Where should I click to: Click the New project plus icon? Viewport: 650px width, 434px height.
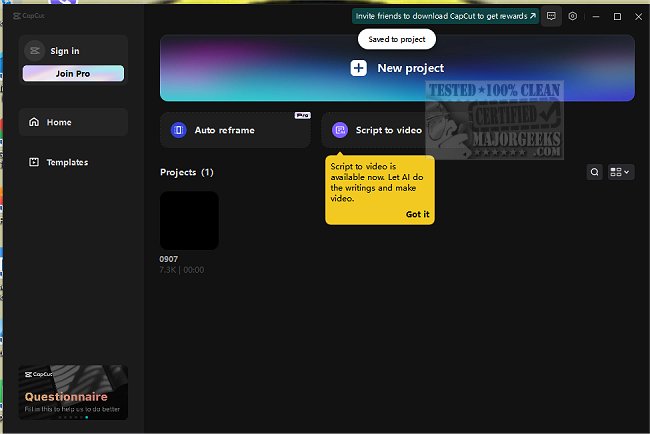coord(359,68)
